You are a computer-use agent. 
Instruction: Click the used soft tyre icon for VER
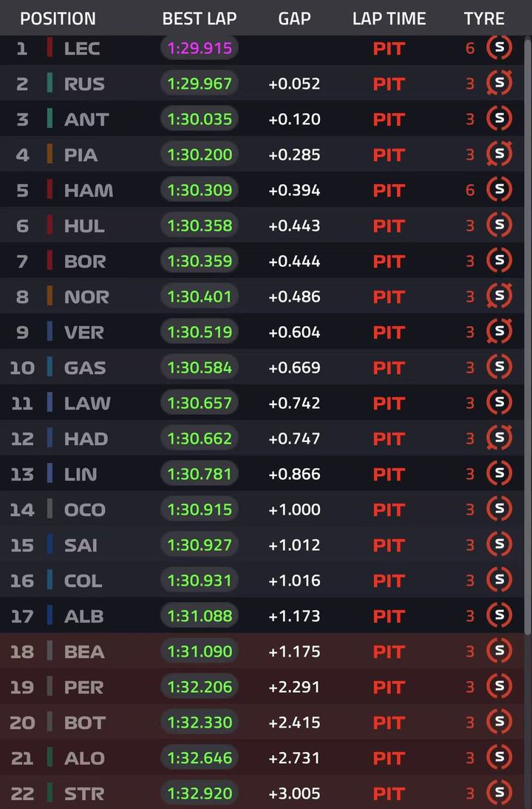coord(499,332)
